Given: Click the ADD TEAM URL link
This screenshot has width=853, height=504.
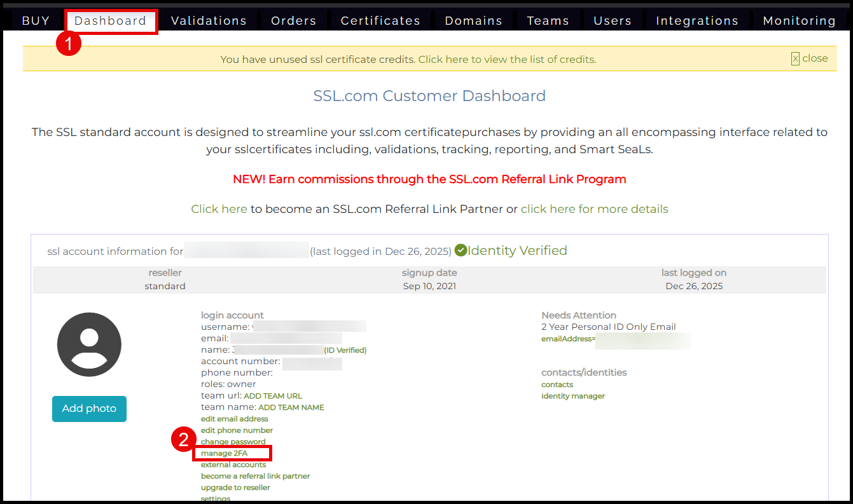Looking at the screenshot, I should (x=273, y=396).
